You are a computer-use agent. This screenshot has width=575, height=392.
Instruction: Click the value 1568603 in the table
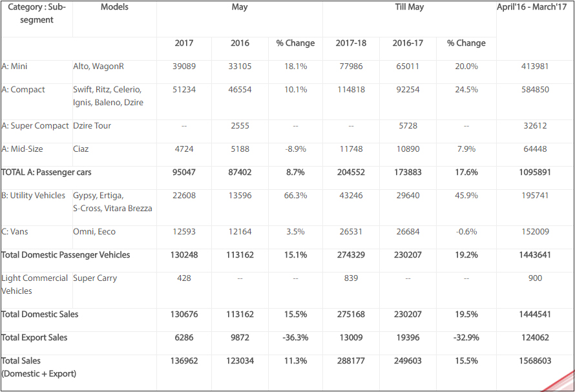[x=536, y=361]
